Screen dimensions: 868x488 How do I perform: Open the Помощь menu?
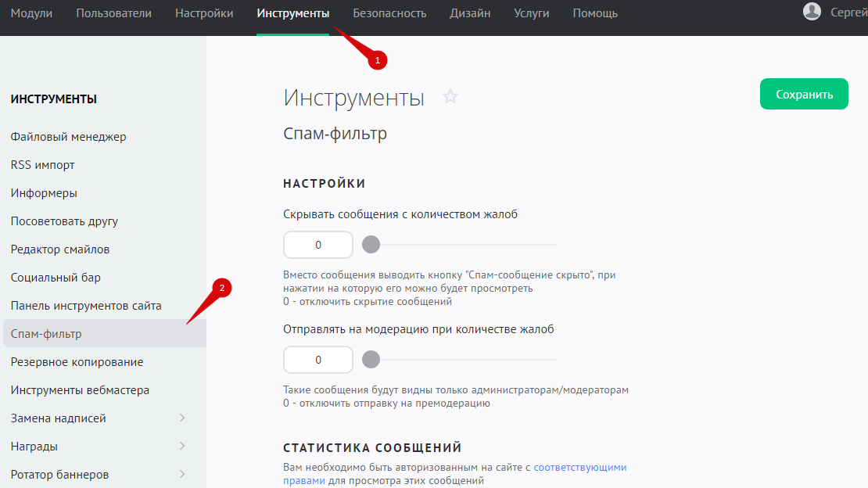point(594,13)
